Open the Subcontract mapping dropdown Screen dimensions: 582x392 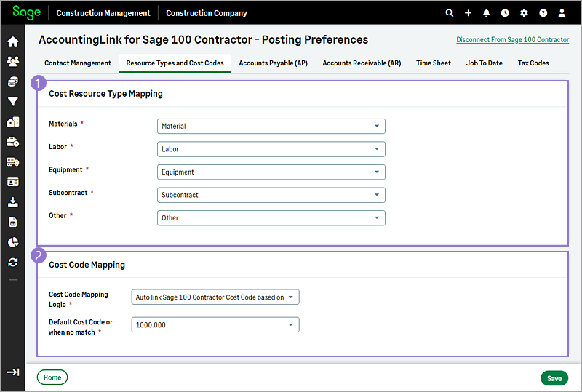click(271, 195)
